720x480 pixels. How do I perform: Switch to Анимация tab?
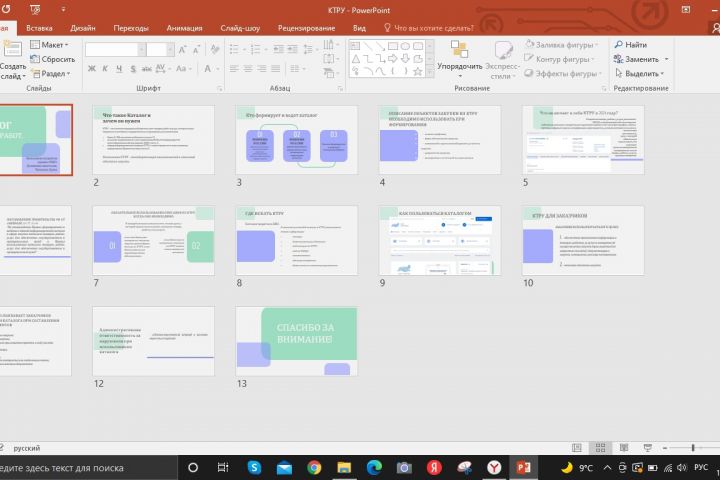pyautogui.click(x=184, y=28)
